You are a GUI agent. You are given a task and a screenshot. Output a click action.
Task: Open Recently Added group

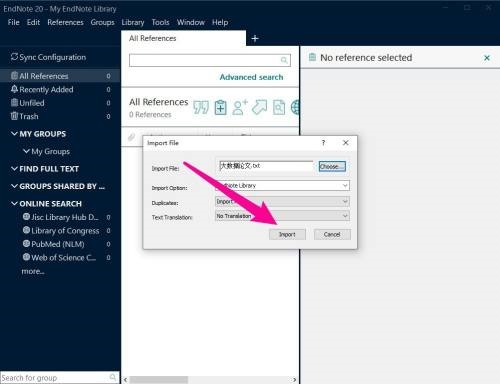60,89
